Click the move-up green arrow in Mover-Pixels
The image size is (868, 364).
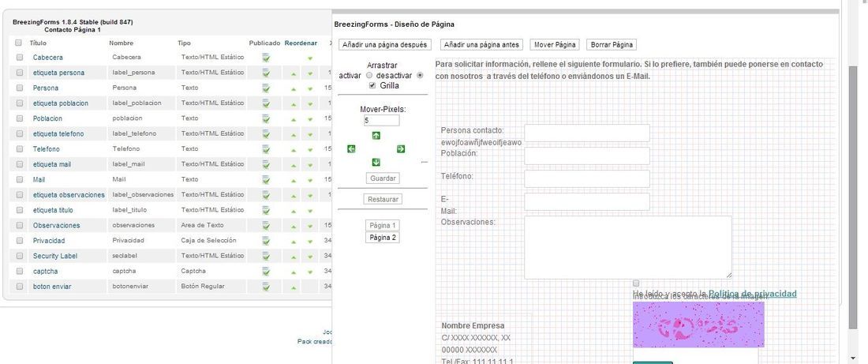tap(376, 135)
